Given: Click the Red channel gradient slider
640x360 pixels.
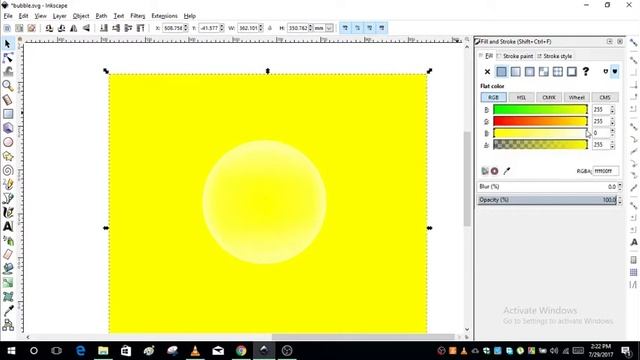Looking at the screenshot, I should [540, 110].
